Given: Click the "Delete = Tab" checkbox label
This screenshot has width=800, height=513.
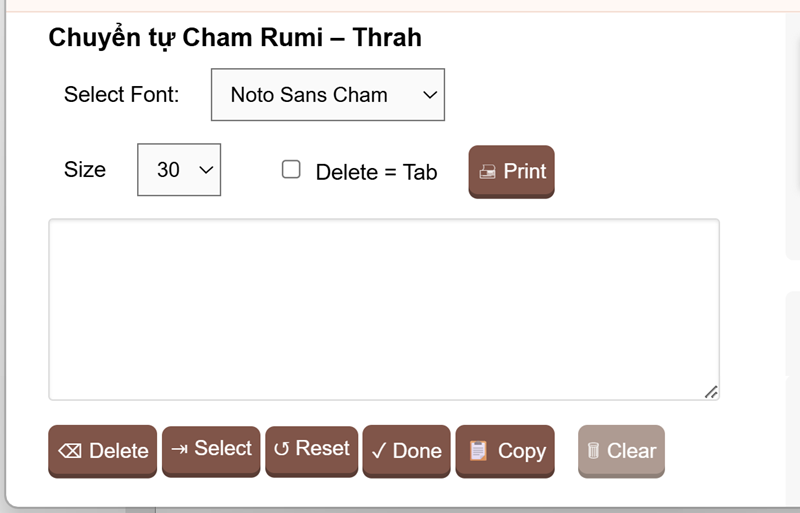Looking at the screenshot, I should [376, 172].
